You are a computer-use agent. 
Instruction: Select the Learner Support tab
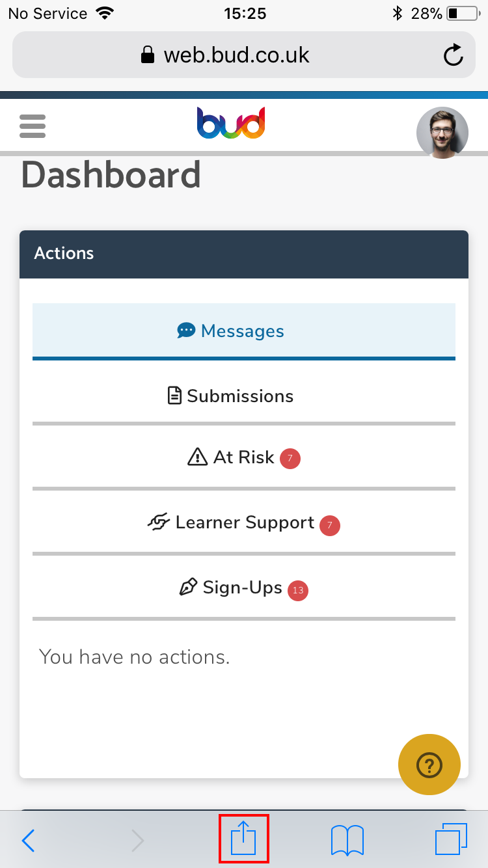pos(244,523)
